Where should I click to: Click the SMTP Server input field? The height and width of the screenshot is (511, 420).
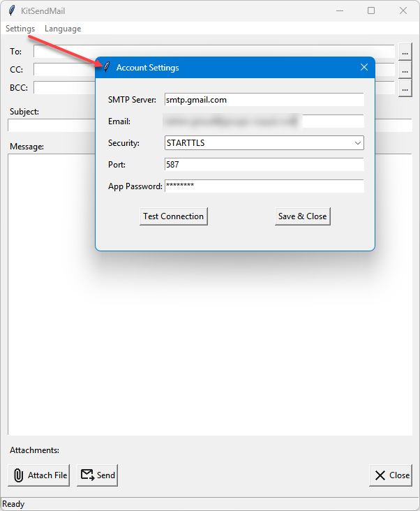tap(264, 100)
